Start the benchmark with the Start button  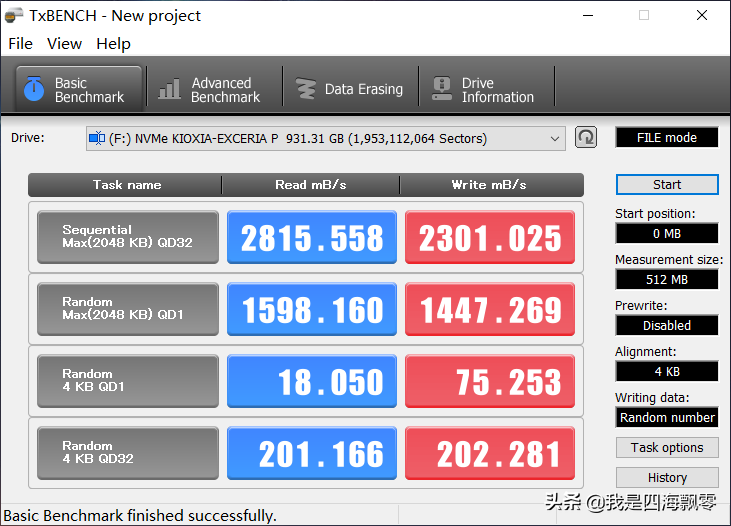pyautogui.click(x=667, y=185)
